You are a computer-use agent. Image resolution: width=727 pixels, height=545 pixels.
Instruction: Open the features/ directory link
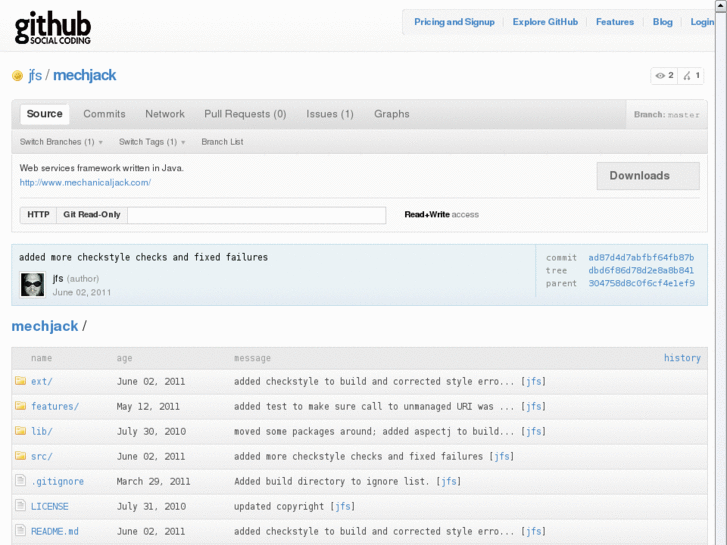55,406
